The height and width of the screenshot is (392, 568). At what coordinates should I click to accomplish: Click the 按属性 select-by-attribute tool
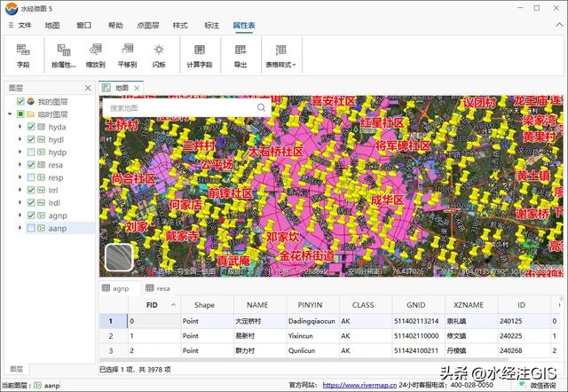tap(64, 55)
